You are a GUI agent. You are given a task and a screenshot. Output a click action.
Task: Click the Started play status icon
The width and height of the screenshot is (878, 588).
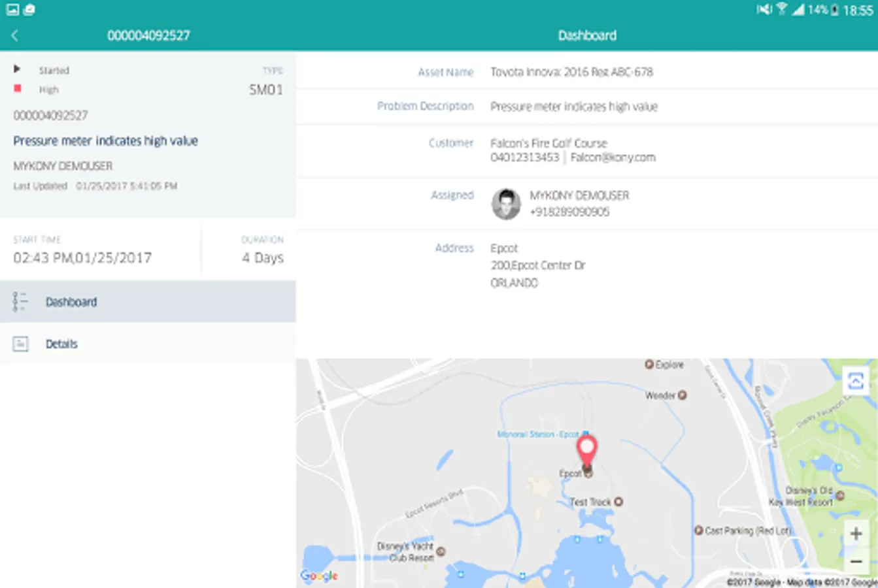click(x=17, y=69)
